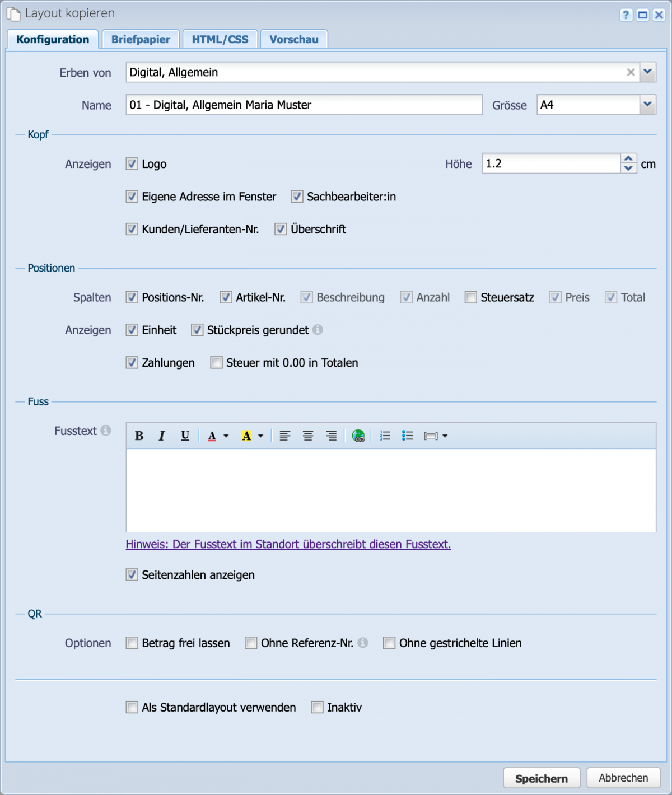Switch to the Briefpapier tab
This screenshot has height=795, width=672.
pos(141,39)
